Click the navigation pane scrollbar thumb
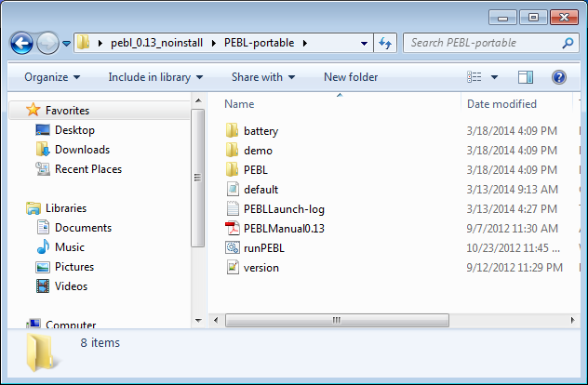The image size is (588, 385). click(197, 178)
